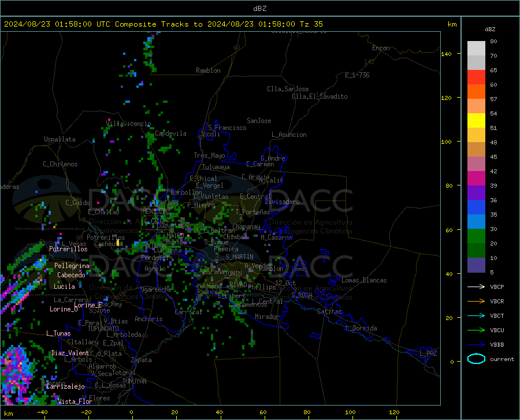Click the Cabecedo map label
This screenshot has width=520, height=420.
(x=71, y=275)
